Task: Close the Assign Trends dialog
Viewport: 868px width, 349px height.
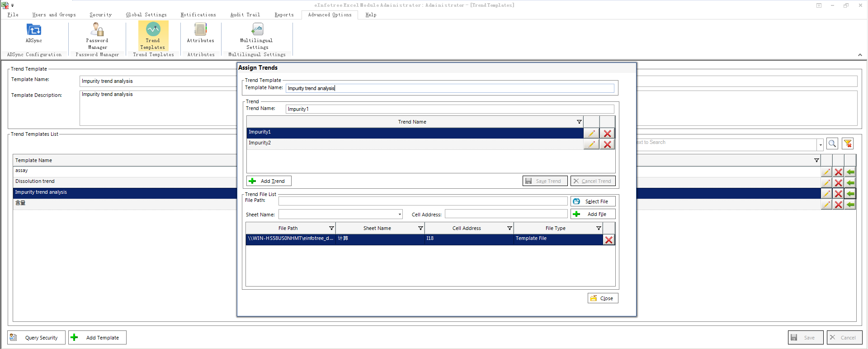Action: pyautogui.click(x=603, y=298)
